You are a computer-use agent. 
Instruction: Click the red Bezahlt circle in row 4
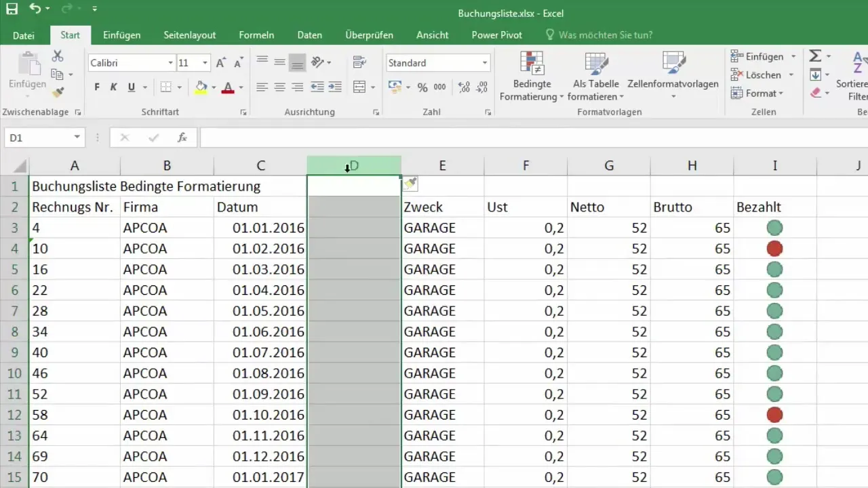pyautogui.click(x=774, y=249)
